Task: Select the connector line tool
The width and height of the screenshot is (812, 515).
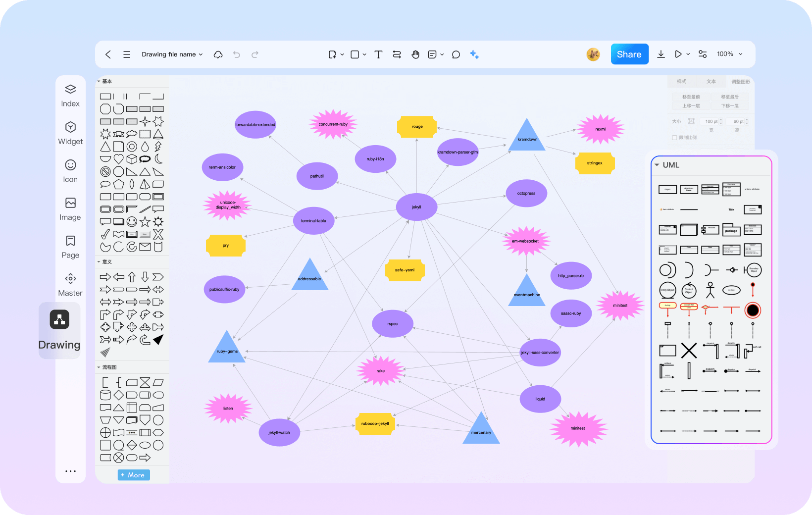Action: coord(397,54)
